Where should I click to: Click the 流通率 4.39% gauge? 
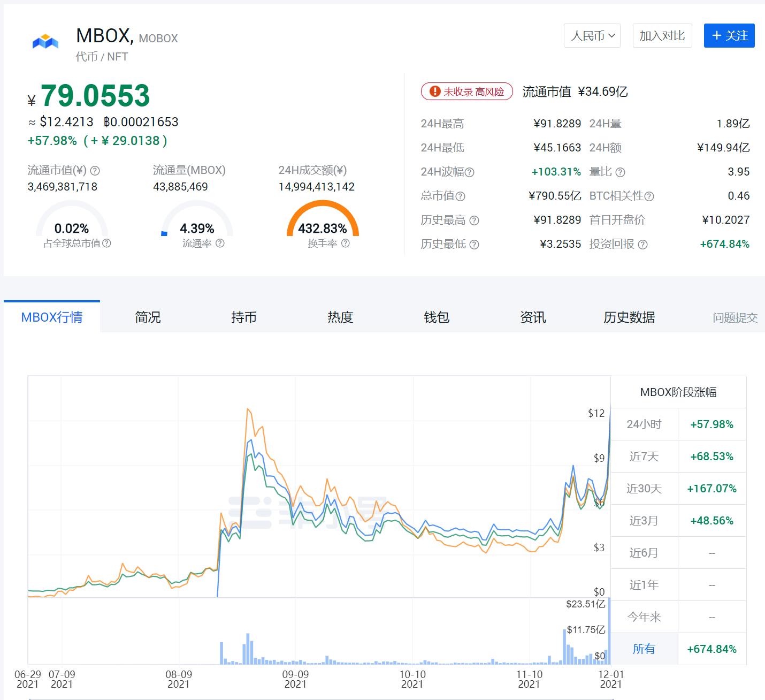(197, 218)
